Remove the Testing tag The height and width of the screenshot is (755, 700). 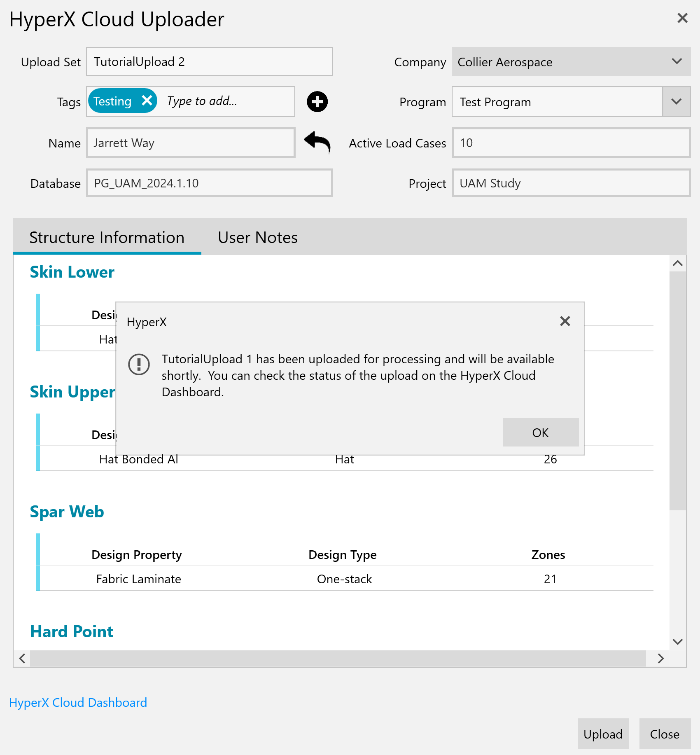147,101
